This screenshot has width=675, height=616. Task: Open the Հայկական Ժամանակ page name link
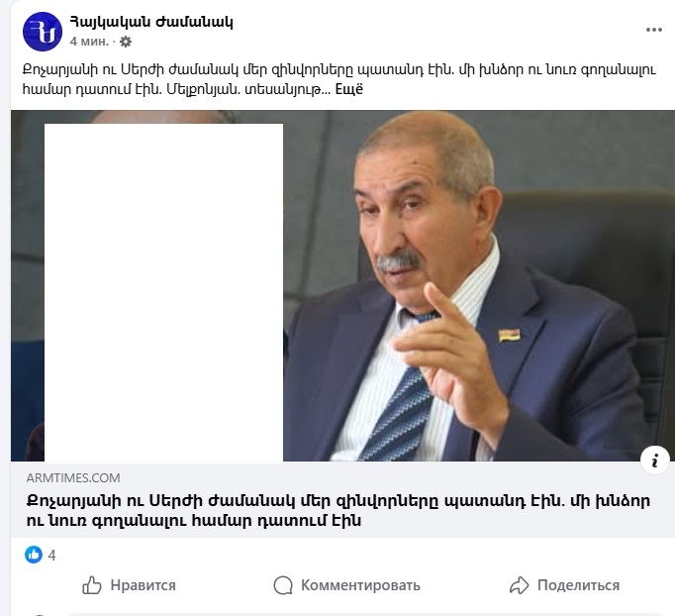pyautogui.click(x=151, y=22)
